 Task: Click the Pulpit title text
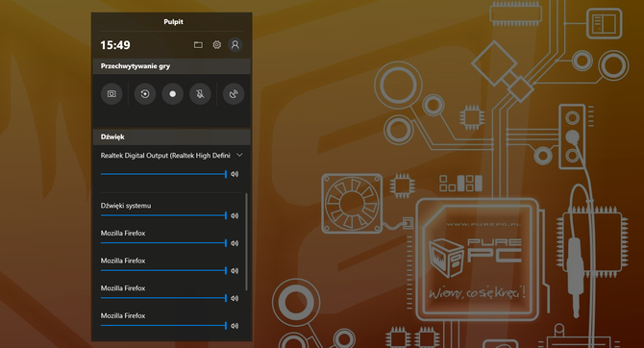pos(173,22)
